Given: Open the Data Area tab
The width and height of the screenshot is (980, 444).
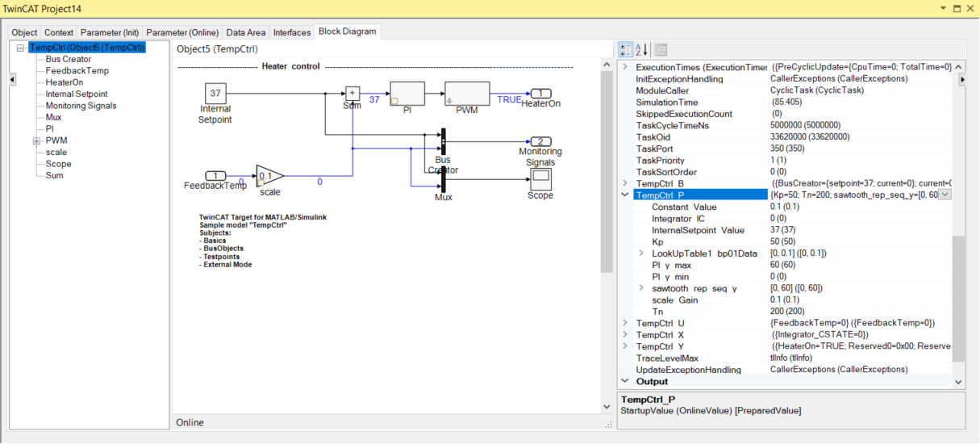Looking at the screenshot, I should click(246, 32).
